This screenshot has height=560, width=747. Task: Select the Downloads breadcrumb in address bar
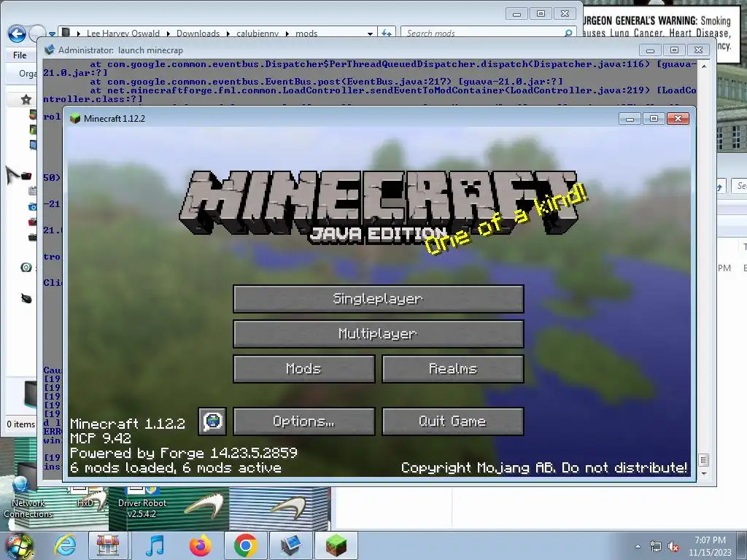(198, 34)
